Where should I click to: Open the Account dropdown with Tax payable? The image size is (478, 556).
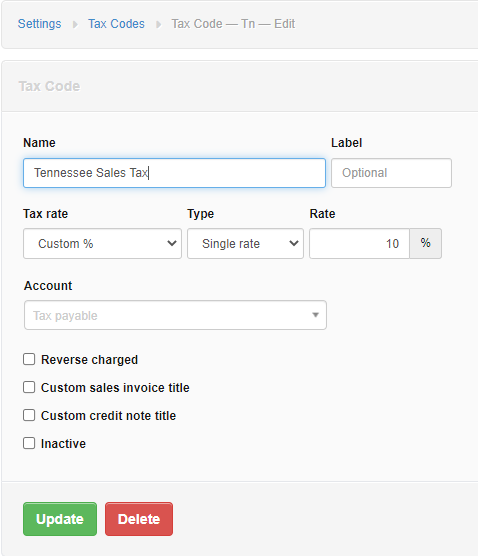click(175, 315)
